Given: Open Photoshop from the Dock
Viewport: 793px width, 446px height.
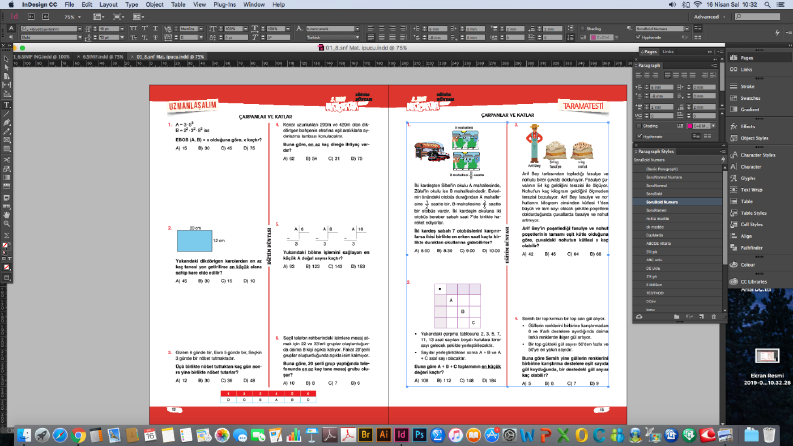Looking at the screenshot, I should 419,434.
